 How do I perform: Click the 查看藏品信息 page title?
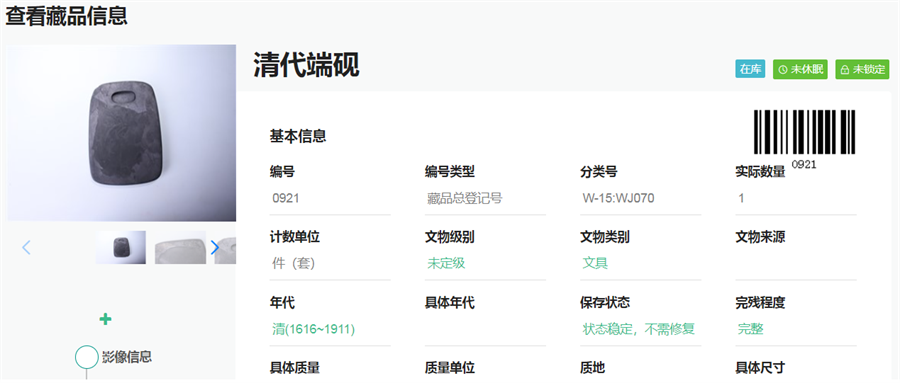point(67,16)
